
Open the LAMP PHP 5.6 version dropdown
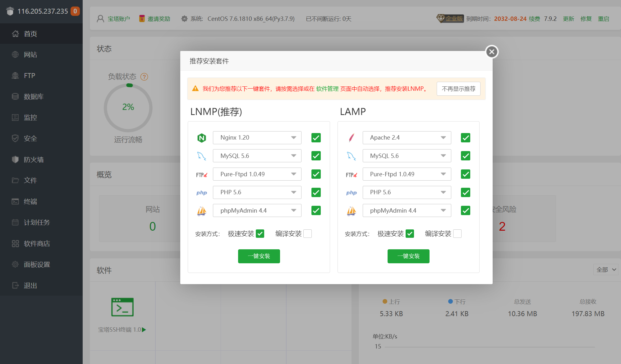(407, 192)
